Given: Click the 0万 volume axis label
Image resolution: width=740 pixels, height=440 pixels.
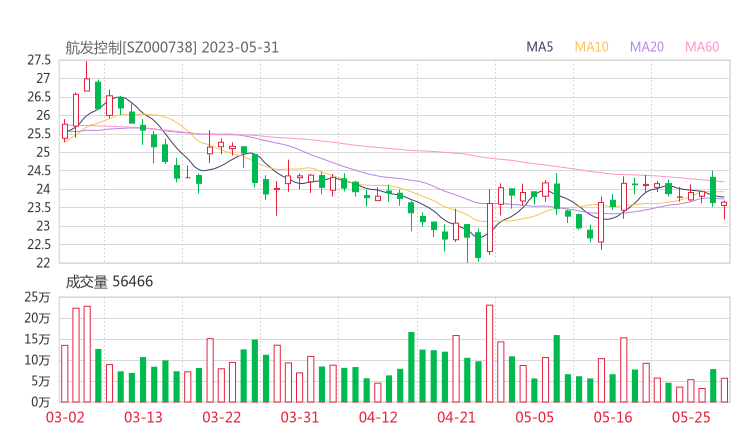Looking at the screenshot, I should 41,402.
